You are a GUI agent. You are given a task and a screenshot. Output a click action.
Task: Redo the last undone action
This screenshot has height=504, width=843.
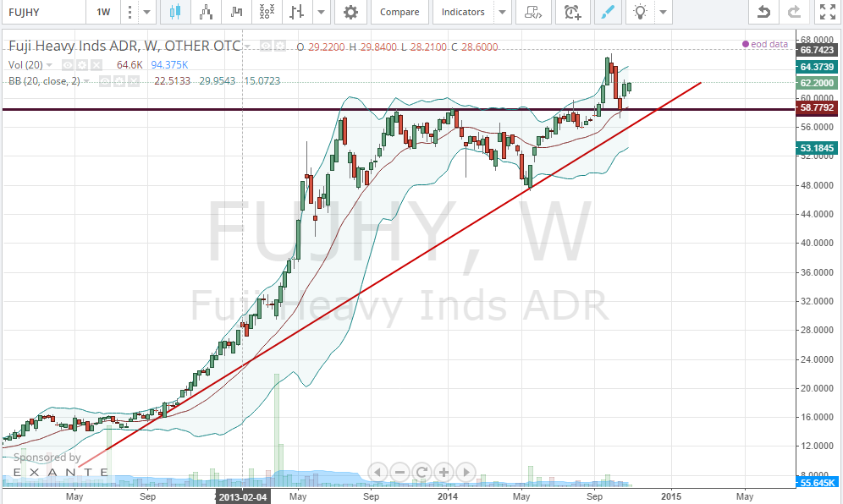tap(795, 12)
